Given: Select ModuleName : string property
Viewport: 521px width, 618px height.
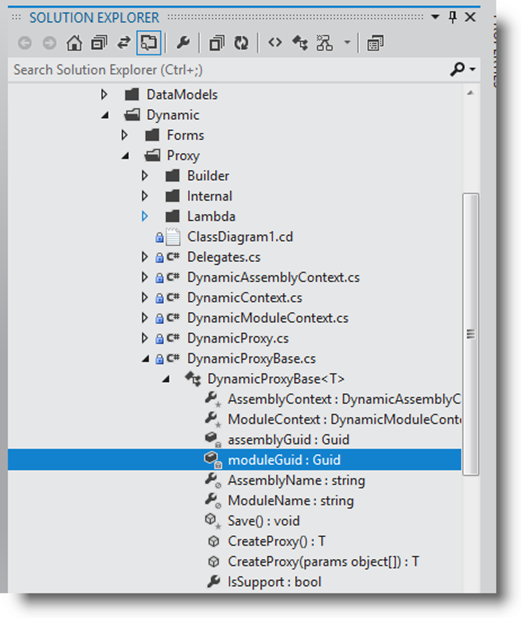Looking at the screenshot, I should click(290, 501).
